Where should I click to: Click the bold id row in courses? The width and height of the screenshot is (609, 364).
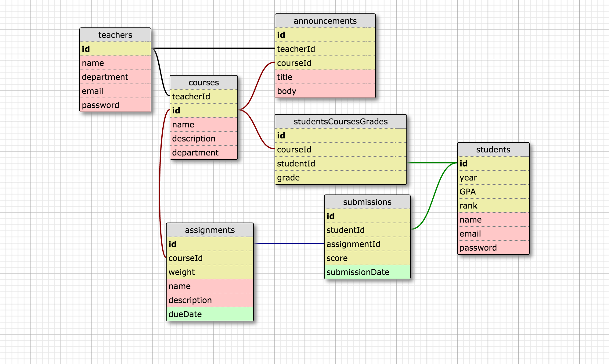coord(204,111)
